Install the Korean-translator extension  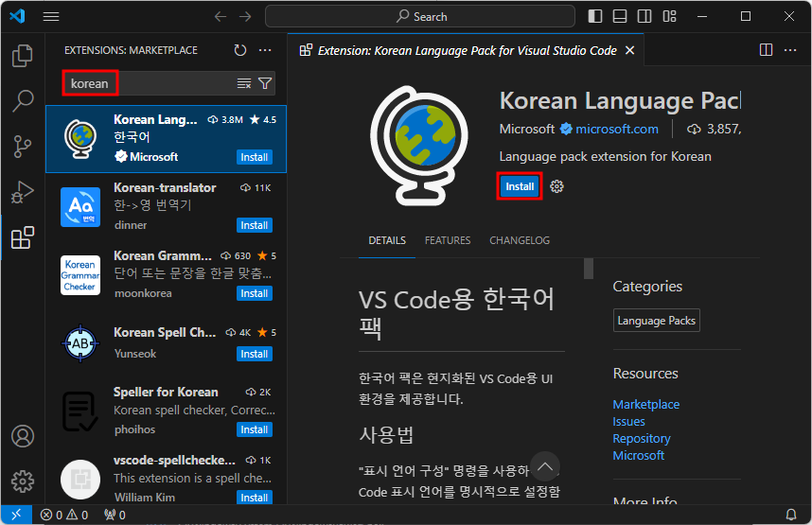tap(255, 226)
